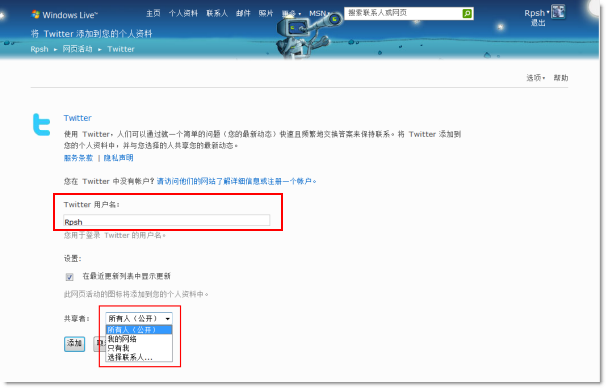
Task: Open 联系人 in top navigation
Action: click(217, 14)
